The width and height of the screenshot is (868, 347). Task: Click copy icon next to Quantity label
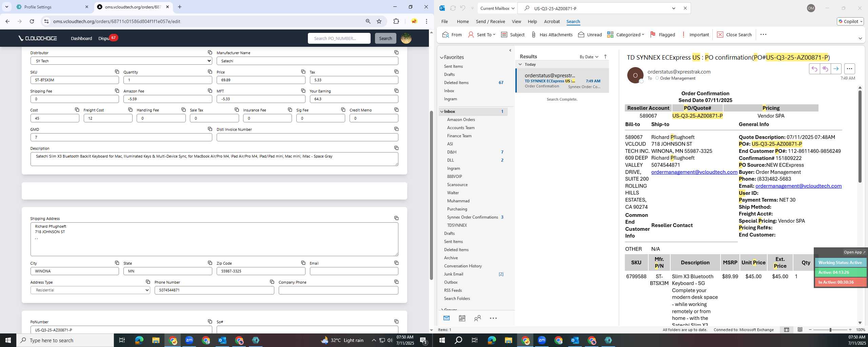[210, 72]
